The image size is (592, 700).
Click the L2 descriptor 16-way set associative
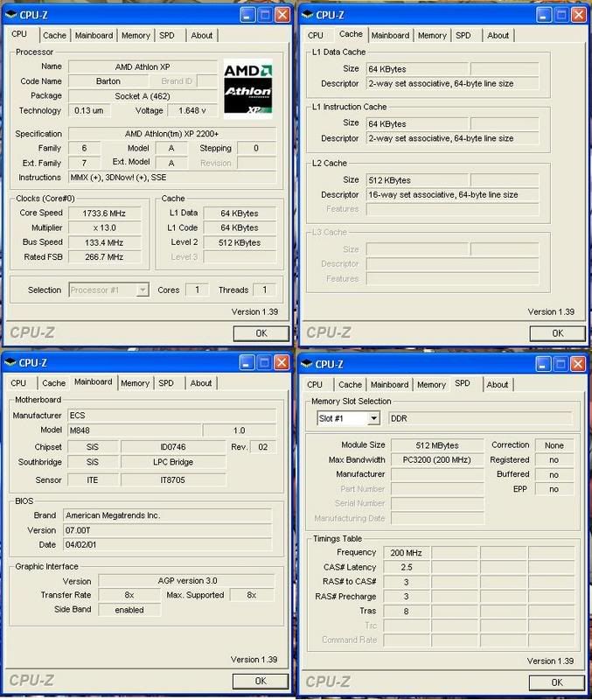[452, 195]
